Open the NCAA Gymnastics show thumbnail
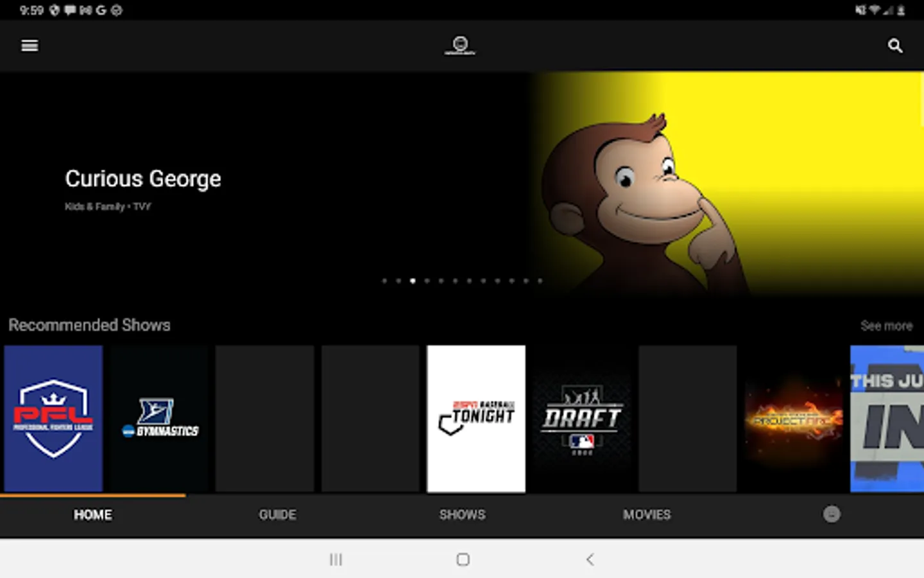This screenshot has width=924, height=578. tap(159, 419)
